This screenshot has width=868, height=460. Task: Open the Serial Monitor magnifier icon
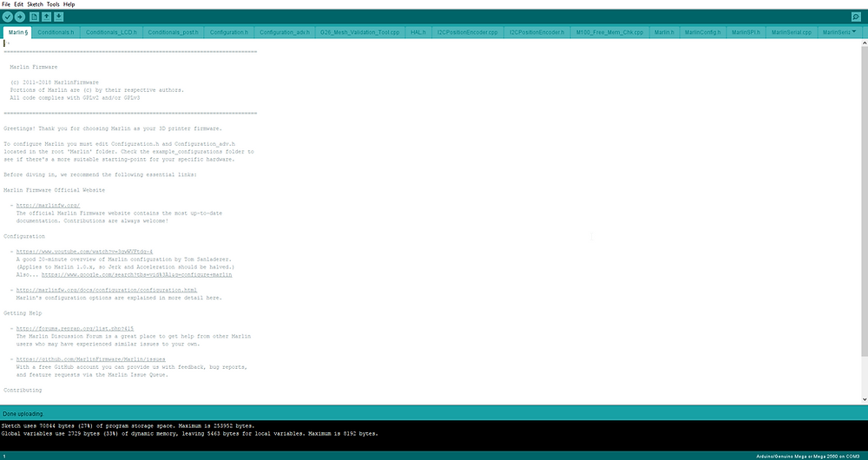856,17
